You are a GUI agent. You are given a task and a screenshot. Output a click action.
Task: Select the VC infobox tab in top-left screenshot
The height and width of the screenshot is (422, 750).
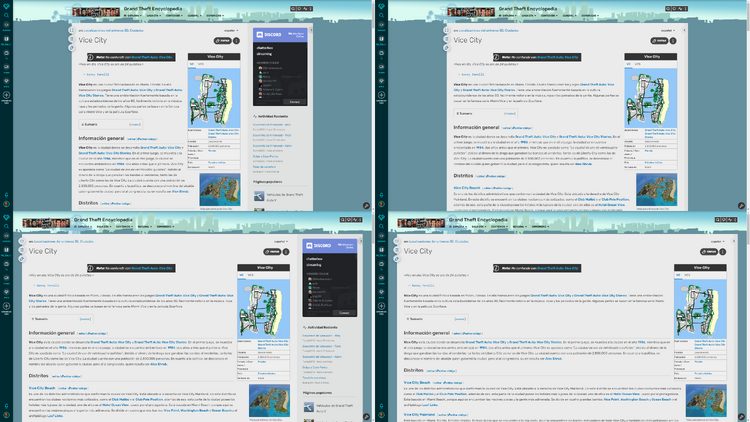[192, 64]
